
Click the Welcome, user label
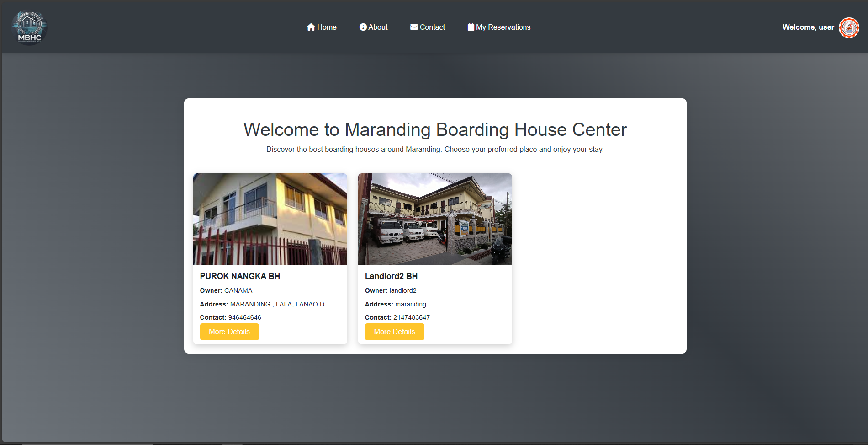808,27
